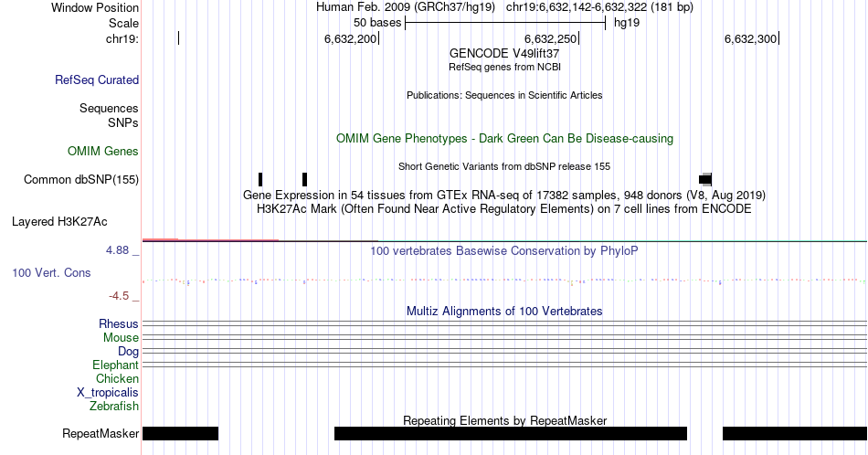Click the chr19:6,632,142-6,632,322 position text
Viewport: 868px width, 455px height.
tap(599, 7)
